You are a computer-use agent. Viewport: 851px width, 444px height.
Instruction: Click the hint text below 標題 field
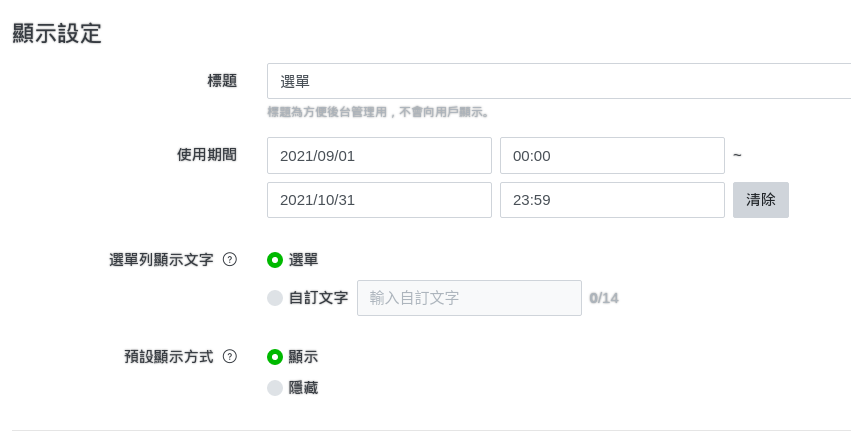tap(379, 113)
